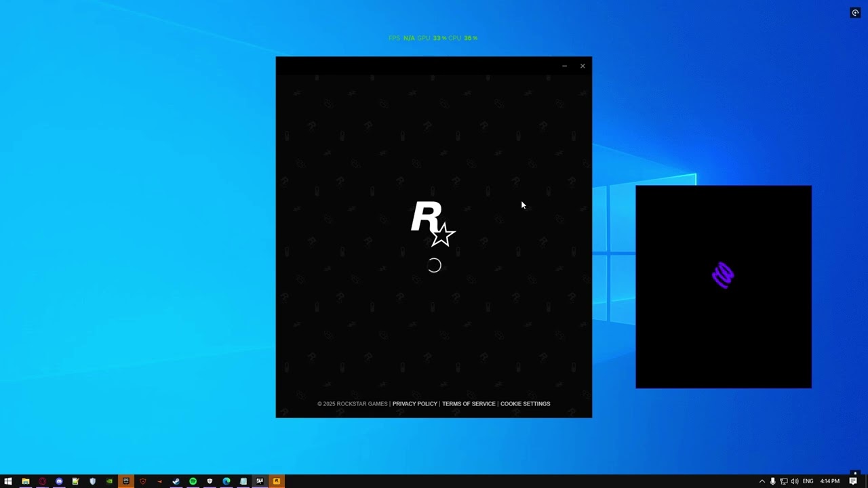
Task: Open Microsoft Edge from the taskbar
Action: pos(226,481)
